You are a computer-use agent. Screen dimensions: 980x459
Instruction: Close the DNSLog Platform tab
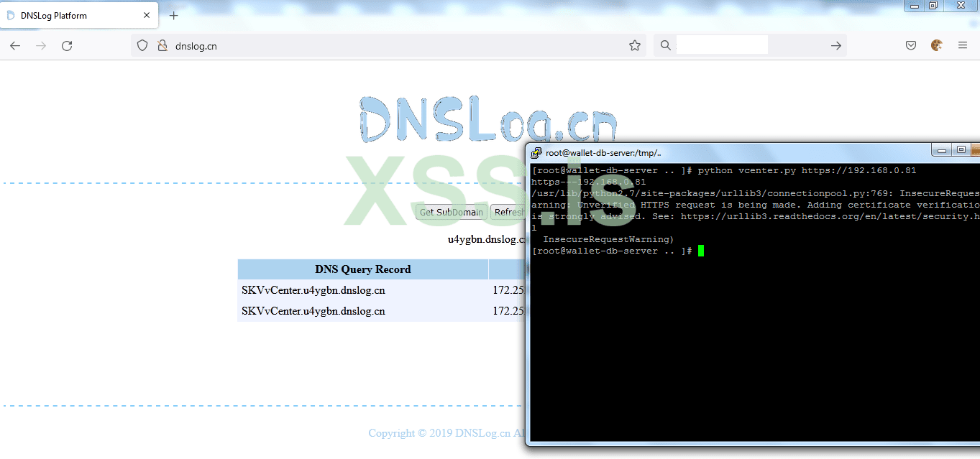[x=147, y=15]
